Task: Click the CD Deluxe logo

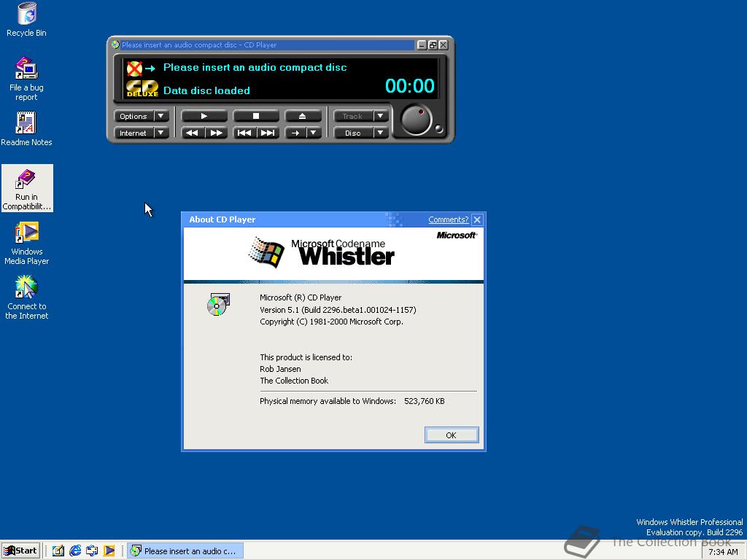Action: (142, 88)
